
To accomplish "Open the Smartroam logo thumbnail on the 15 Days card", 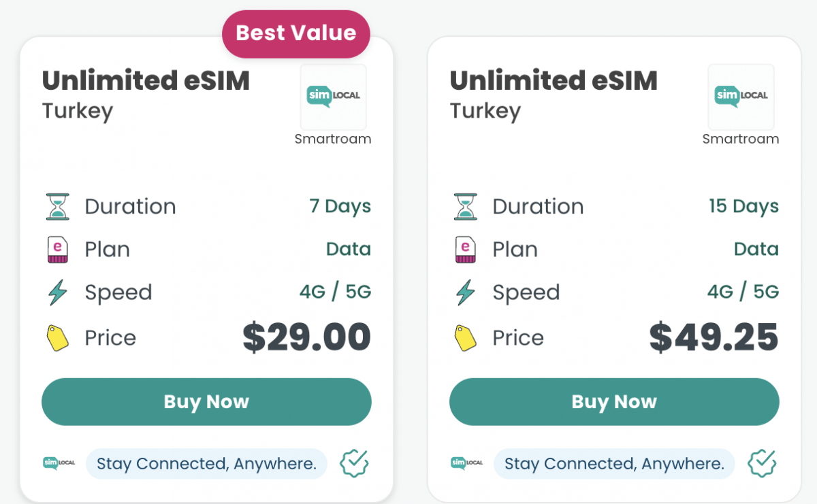I will [x=741, y=97].
